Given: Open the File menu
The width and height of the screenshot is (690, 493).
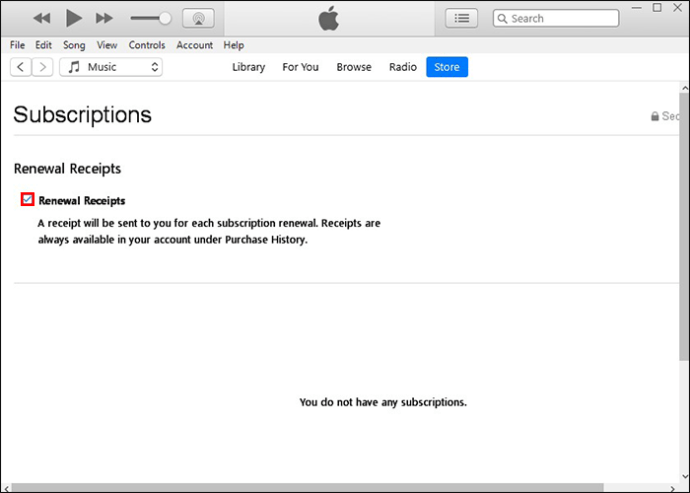Looking at the screenshot, I should click(17, 45).
